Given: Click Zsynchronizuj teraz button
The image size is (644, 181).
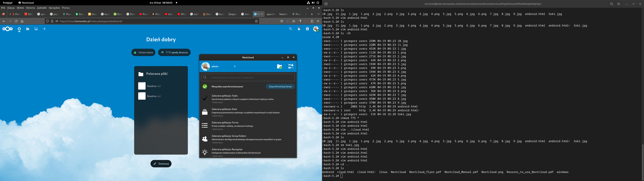Looking at the screenshot, I should 280,86.
